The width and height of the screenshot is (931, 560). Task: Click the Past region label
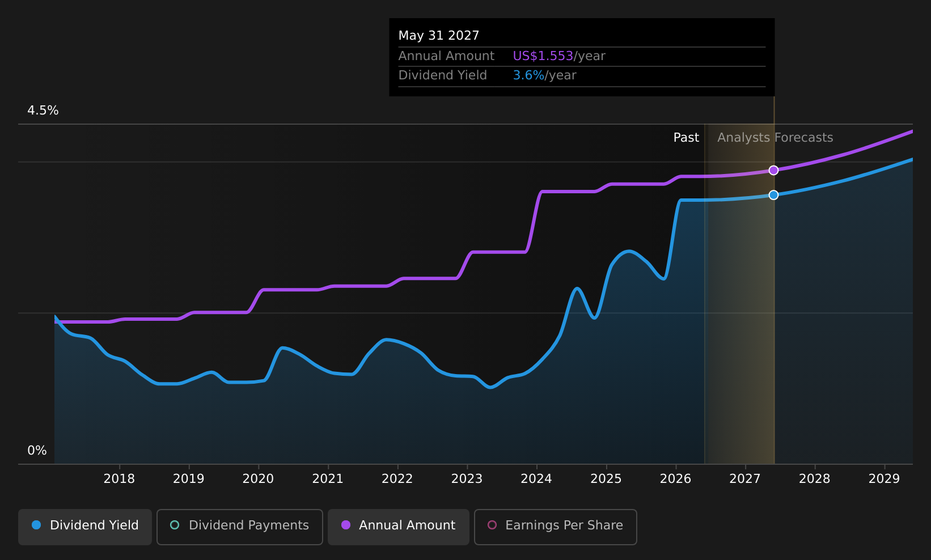point(686,138)
